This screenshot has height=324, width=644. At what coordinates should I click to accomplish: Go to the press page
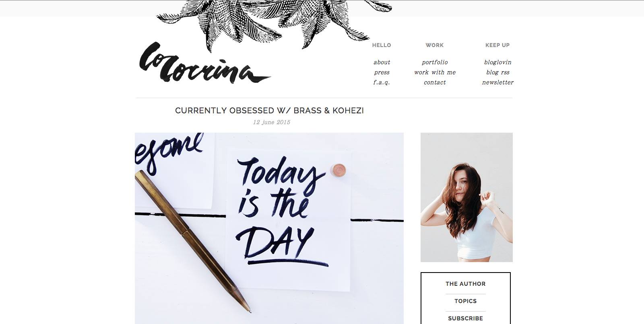coord(382,72)
